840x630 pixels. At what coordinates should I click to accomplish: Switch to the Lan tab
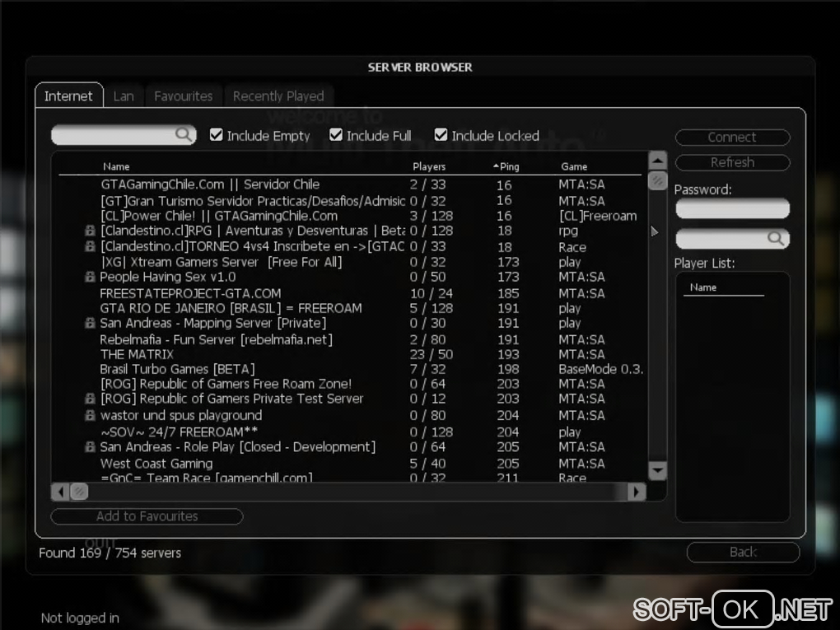(124, 96)
